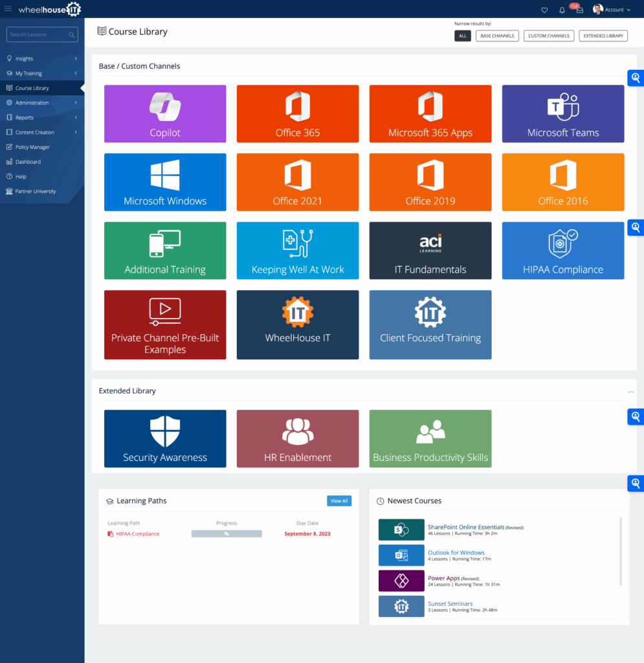
Task: Expand the My Training sidebar menu
Action: (x=42, y=74)
